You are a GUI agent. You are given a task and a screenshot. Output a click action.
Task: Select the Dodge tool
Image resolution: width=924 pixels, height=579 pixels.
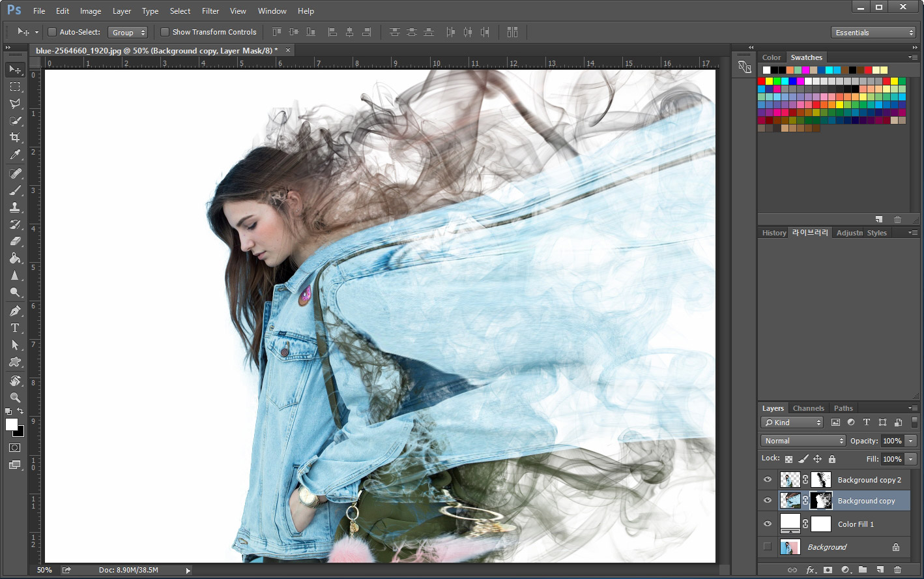point(15,292)
